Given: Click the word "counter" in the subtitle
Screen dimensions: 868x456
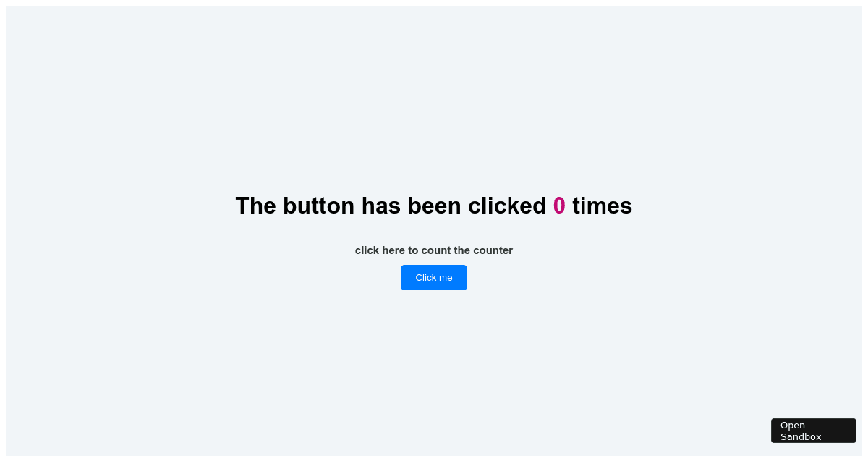Looking at the screenshot, I should click(x=493, y=250).
